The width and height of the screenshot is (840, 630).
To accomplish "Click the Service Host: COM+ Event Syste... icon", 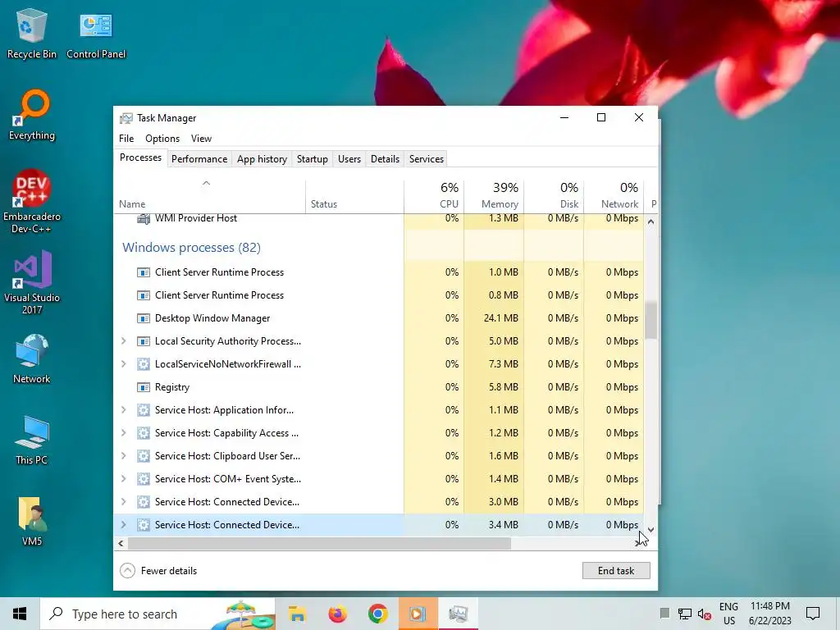I will 143,479.
